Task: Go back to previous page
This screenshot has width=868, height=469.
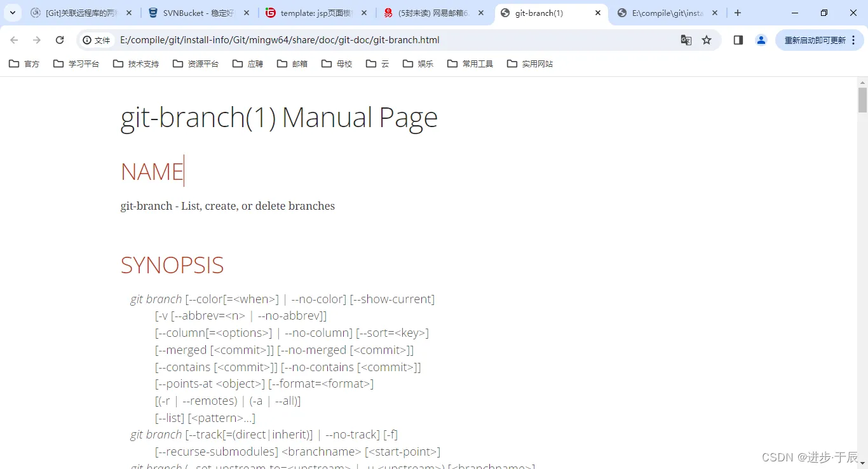Action: point(14,40)
